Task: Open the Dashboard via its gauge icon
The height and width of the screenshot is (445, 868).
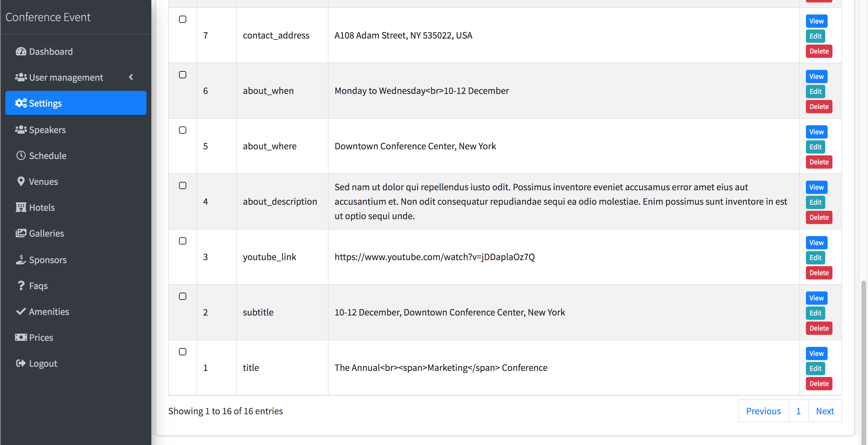Action: tap(21, 51)
